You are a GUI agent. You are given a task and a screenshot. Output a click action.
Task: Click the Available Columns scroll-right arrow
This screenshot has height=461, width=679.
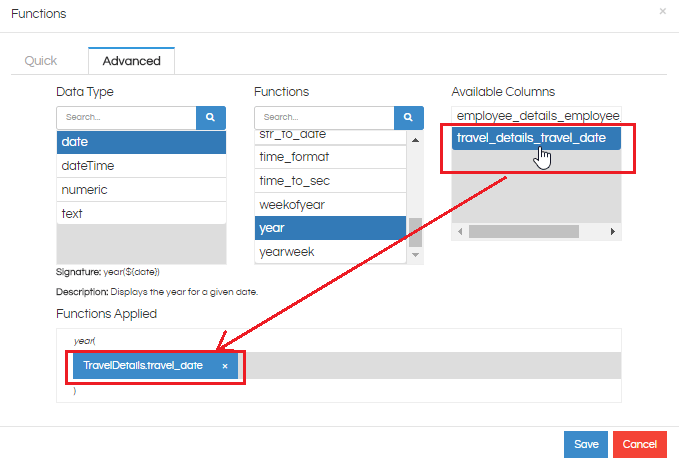click(x=613, y=232)
